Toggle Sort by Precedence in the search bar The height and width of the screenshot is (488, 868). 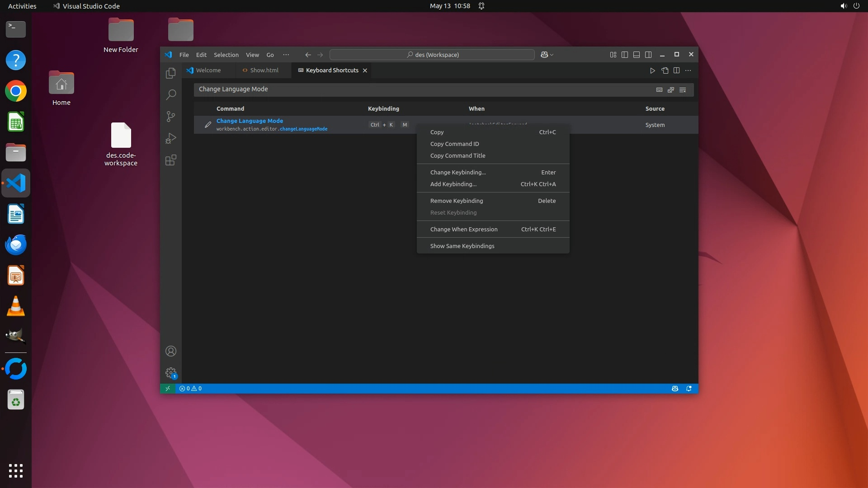(671, 89)
